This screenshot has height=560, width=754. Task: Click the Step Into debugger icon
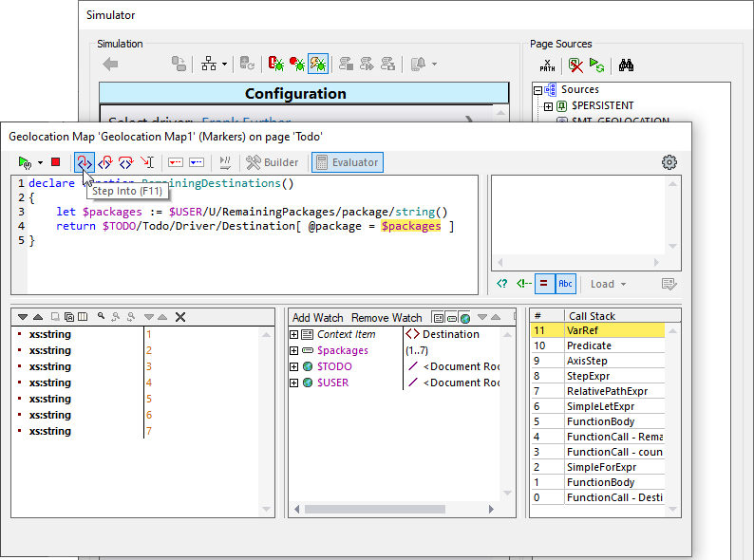tap(85, 162)
